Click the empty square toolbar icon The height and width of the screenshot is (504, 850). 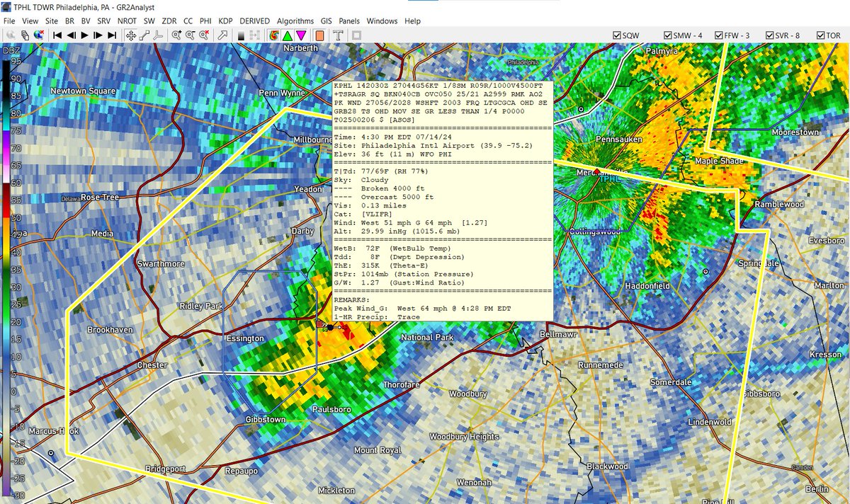point(356,35)
